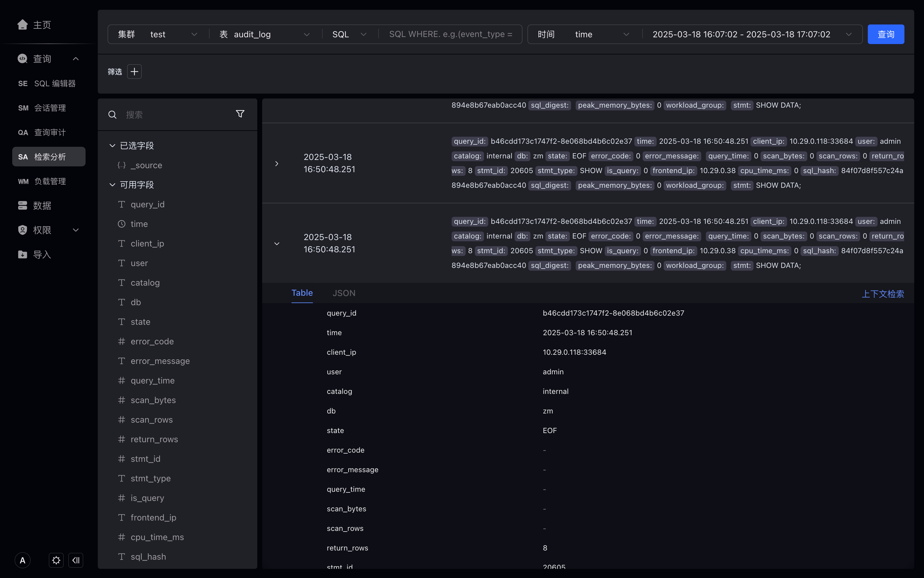The height and width of the screenshot is (578, 924).
Task: Click the number icon beside scan_rows
Action: pos(121,420)
